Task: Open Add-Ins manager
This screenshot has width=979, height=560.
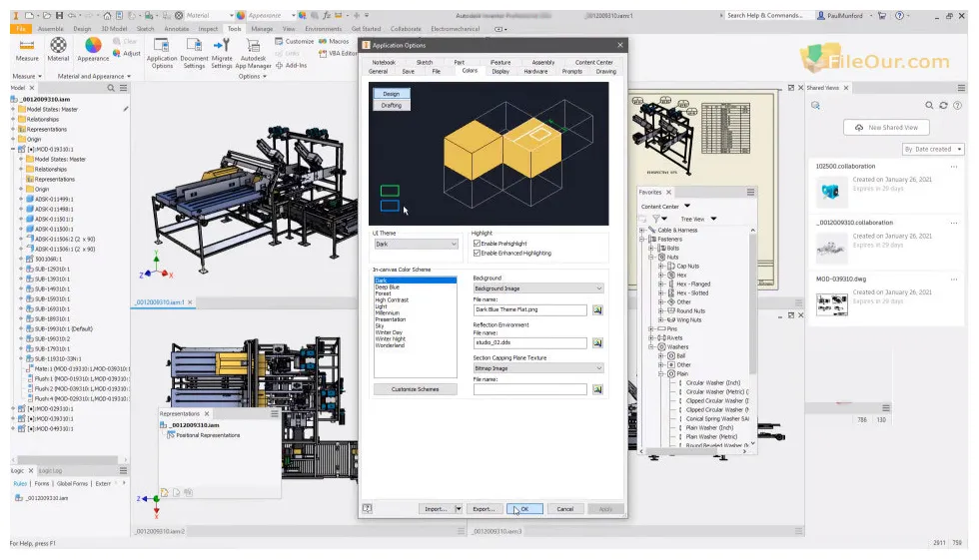Action: point(291,65)
